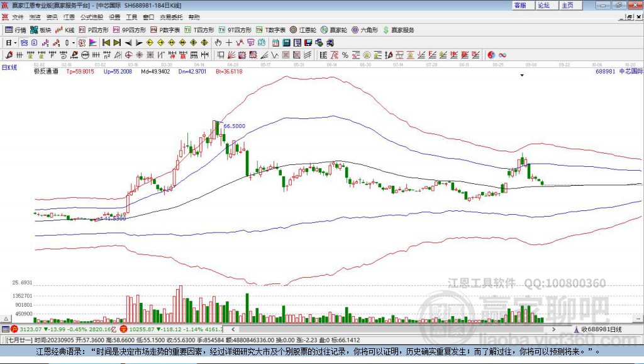Image resolution: width=644 pixels, height=364 pixels.
Task: Click the 688981 中芯国际 stock label
Action: [x=619, y=71]
